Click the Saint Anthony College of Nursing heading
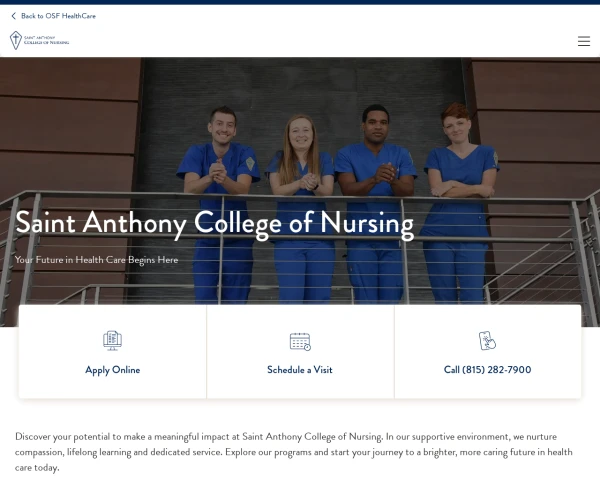 (x=215, y=224)
